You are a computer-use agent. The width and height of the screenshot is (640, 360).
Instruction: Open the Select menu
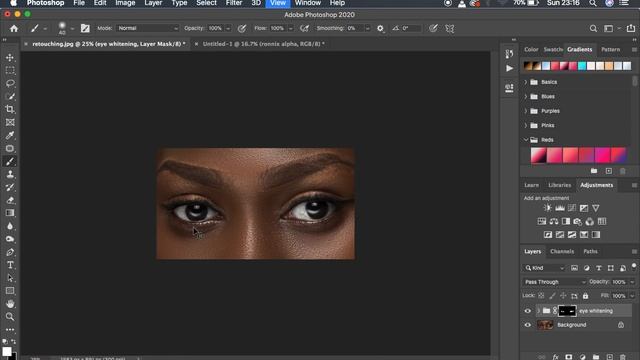[207, 3]
